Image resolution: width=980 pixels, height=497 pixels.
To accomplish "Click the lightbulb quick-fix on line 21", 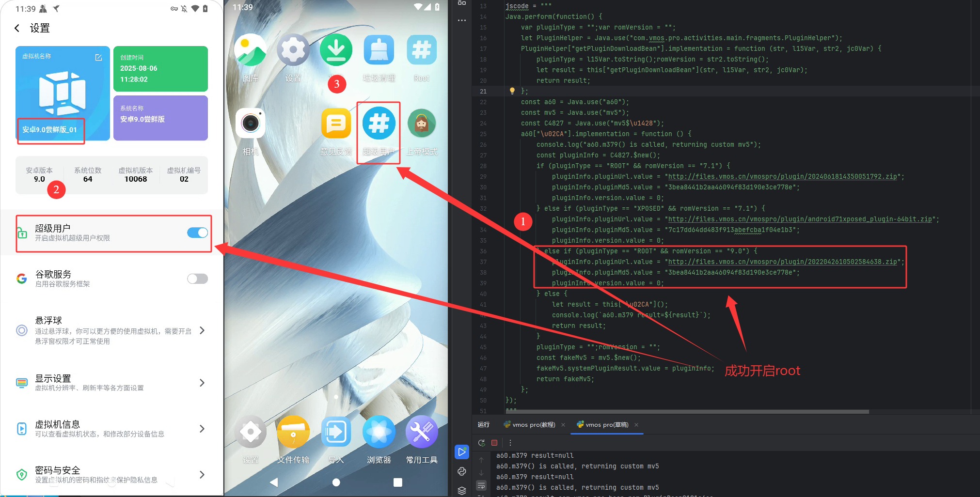I will 512,91.
